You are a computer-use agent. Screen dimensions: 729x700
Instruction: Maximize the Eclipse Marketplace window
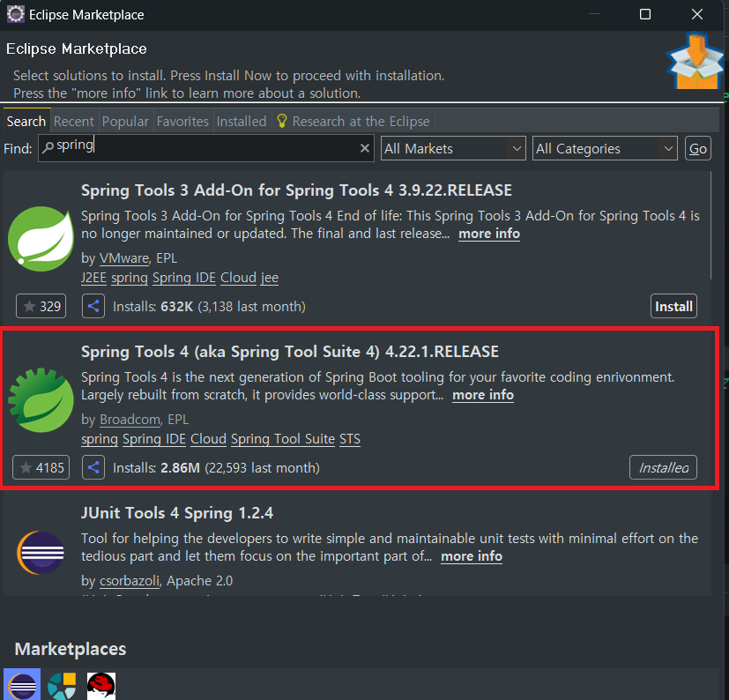pos(645,14)
